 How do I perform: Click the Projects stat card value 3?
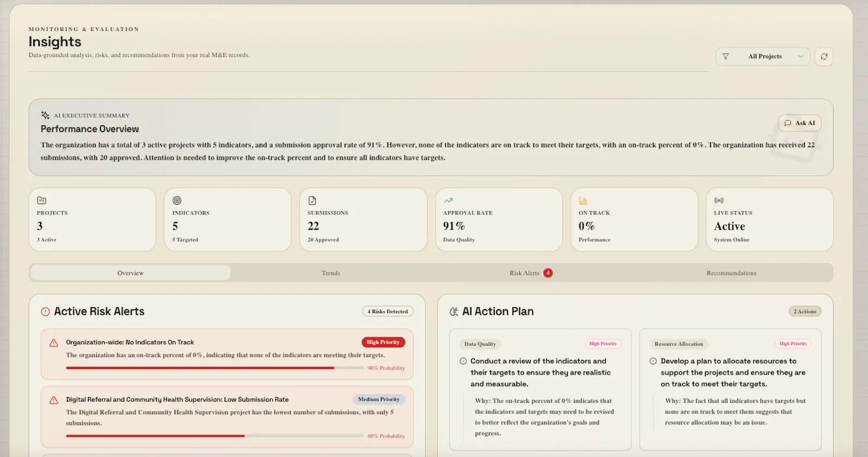[x=40, y=226]
